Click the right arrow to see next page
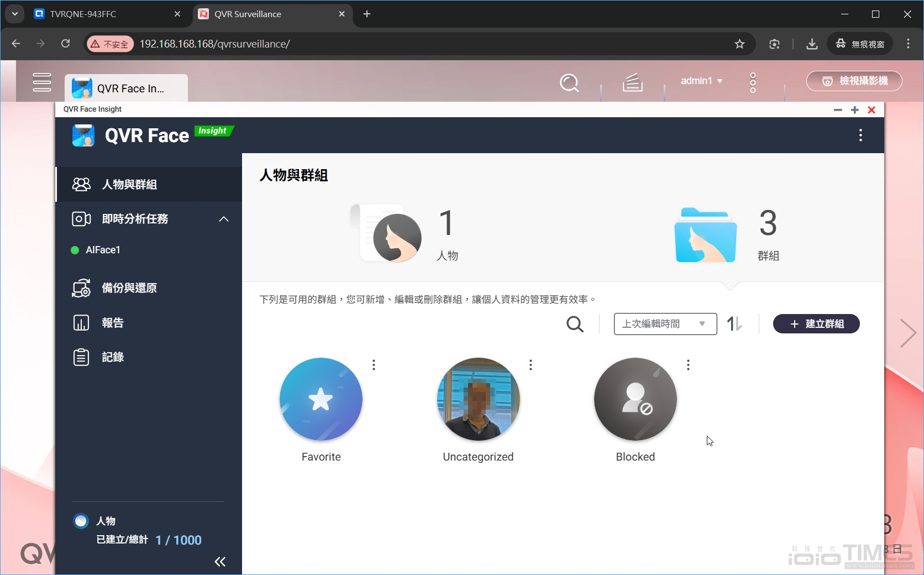The width and height of the screenshot is (924, 575). [908, 333]
